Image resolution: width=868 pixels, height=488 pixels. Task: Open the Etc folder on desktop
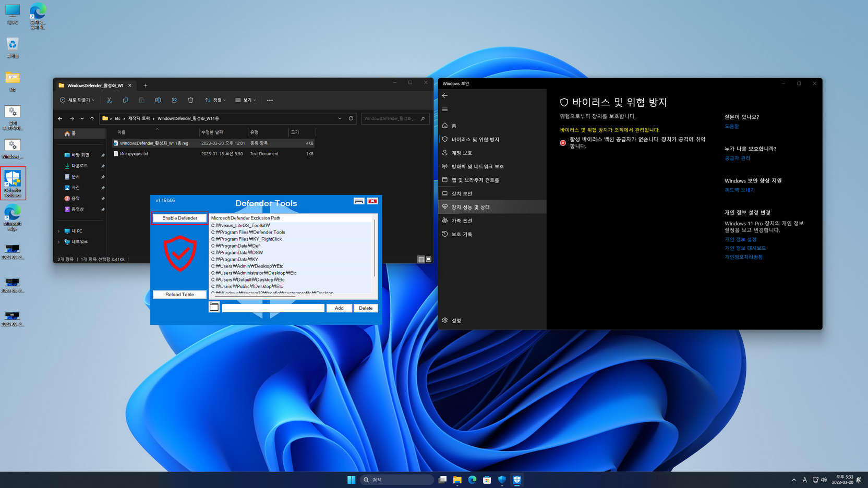click(13, 82)
